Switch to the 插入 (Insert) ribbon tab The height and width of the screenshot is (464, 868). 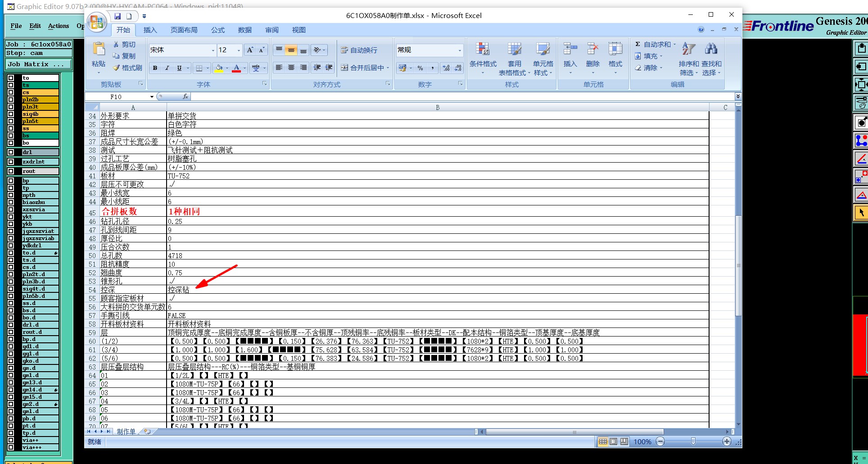coord(150,30)
